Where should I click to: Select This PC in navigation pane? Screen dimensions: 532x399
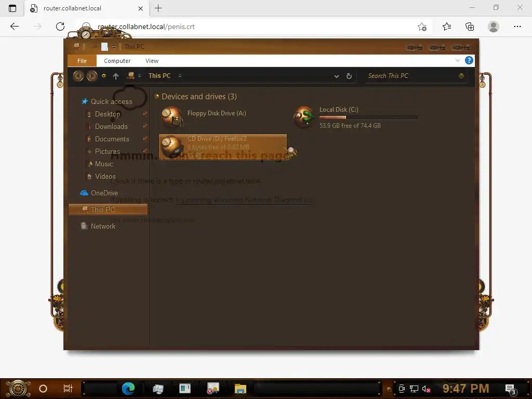point(108,209)
